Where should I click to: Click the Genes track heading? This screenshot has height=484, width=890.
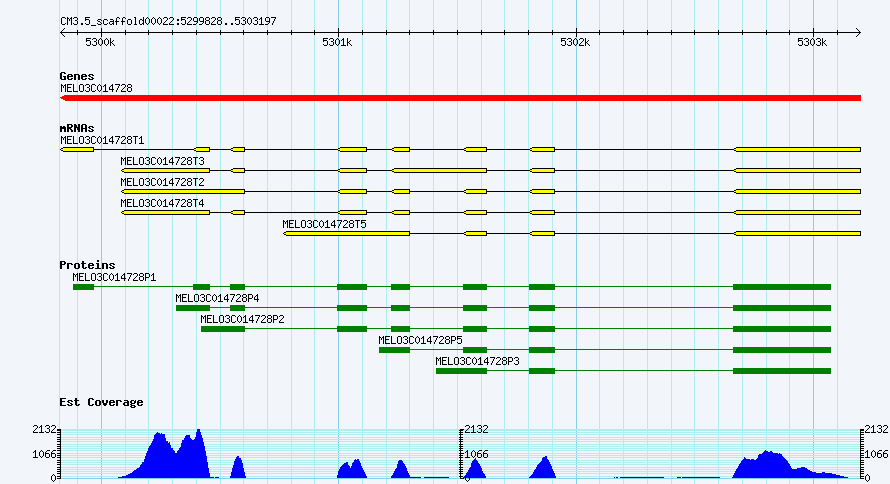pyautogui.click(x=77, y=76)
